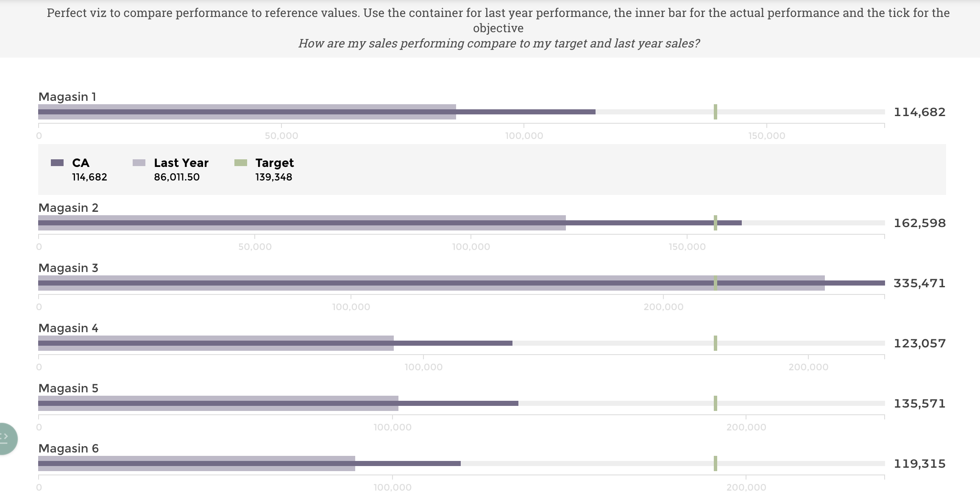Click the Last Year legend label

coord(181,163)
